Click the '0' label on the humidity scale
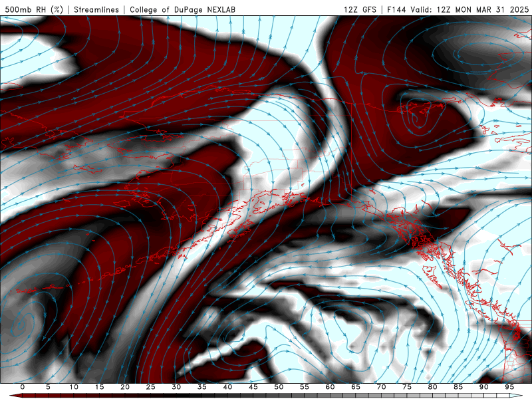 (x=23, y=387)
